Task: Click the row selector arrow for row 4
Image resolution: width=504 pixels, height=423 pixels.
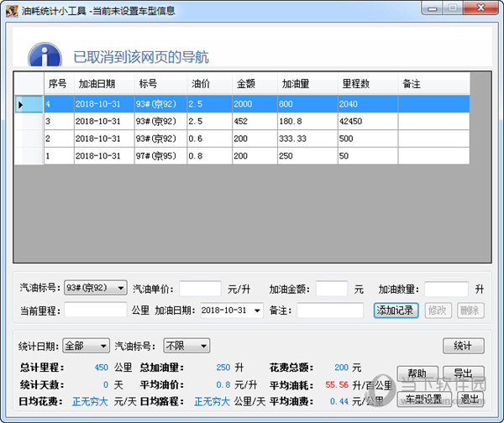Action: point(29,104)
